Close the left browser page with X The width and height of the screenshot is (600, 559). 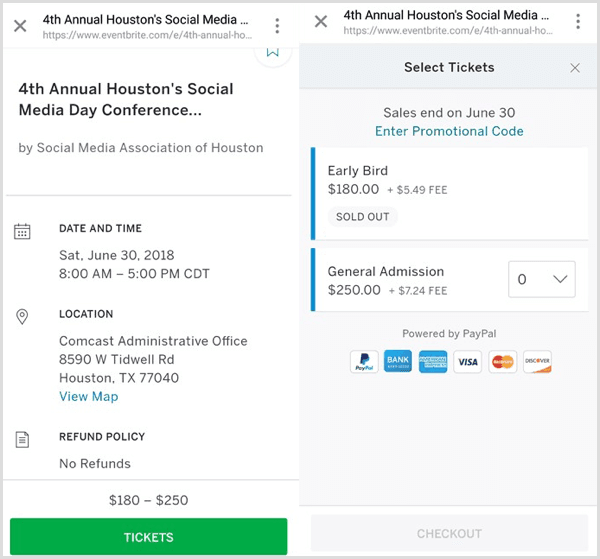[20, 26]
